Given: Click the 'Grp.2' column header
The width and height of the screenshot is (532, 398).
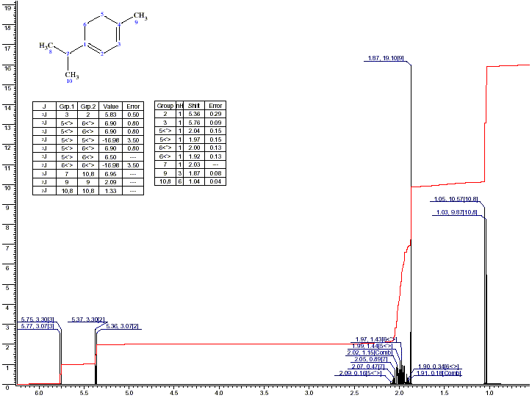Looking at the screenshot, I should [x=88, y=106].
